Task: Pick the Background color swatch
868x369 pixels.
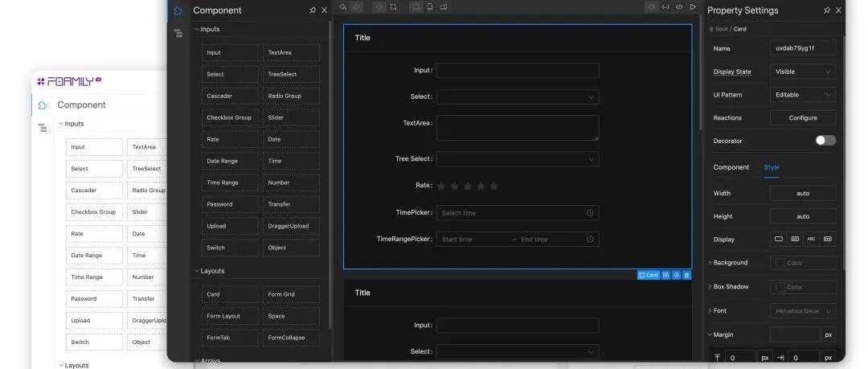Action: click(780, 263)
